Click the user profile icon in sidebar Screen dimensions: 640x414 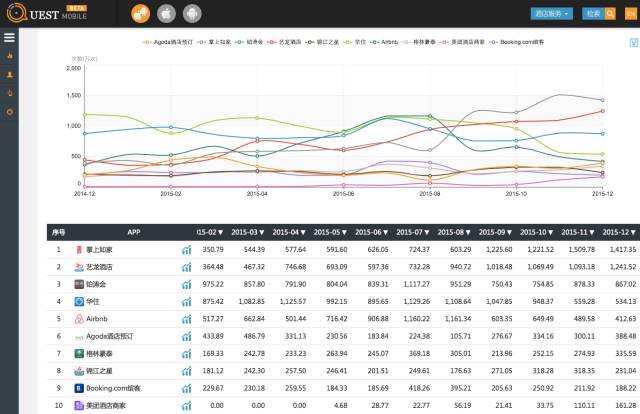coord(10,75)
